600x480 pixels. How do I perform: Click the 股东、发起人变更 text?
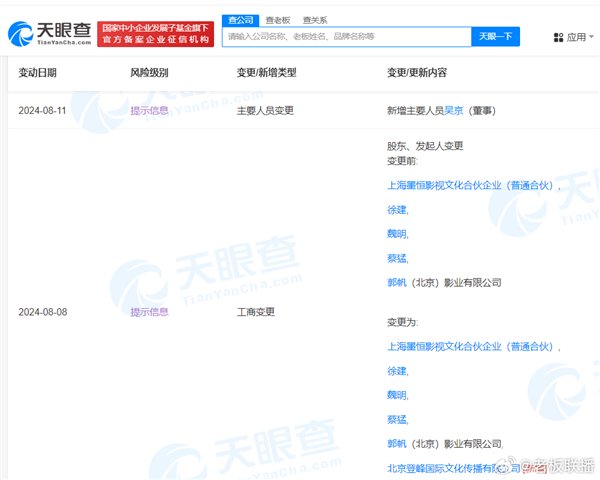tap(425, 146)
